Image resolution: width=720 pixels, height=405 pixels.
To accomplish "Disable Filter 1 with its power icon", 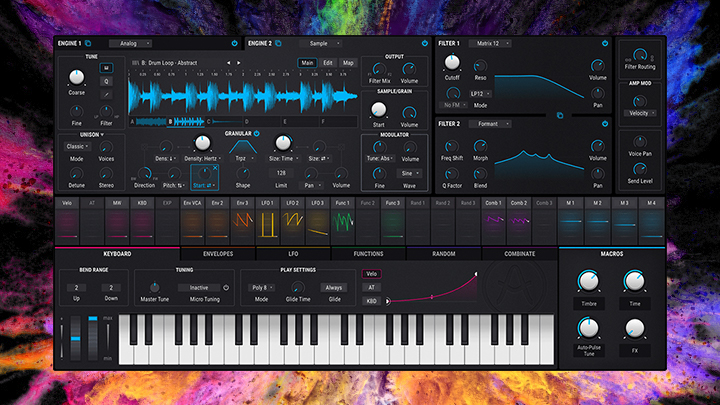I will (606, 44).
